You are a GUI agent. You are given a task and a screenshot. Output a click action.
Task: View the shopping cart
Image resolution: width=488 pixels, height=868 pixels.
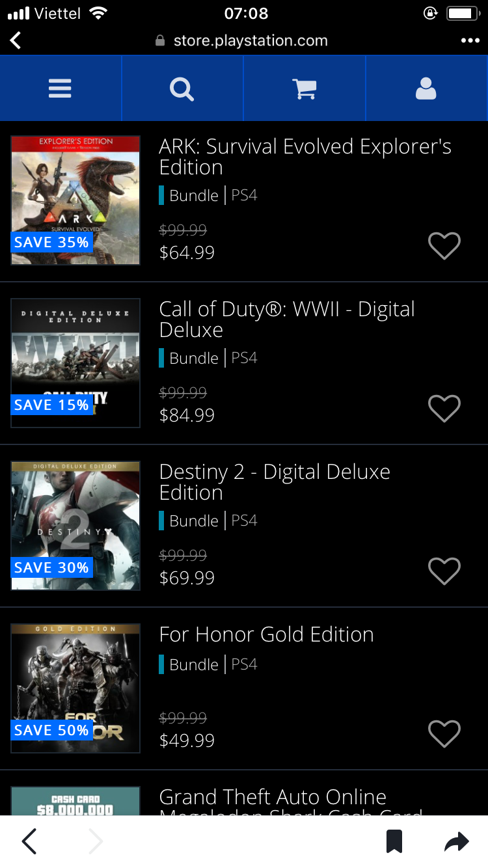tap(304, 89)
